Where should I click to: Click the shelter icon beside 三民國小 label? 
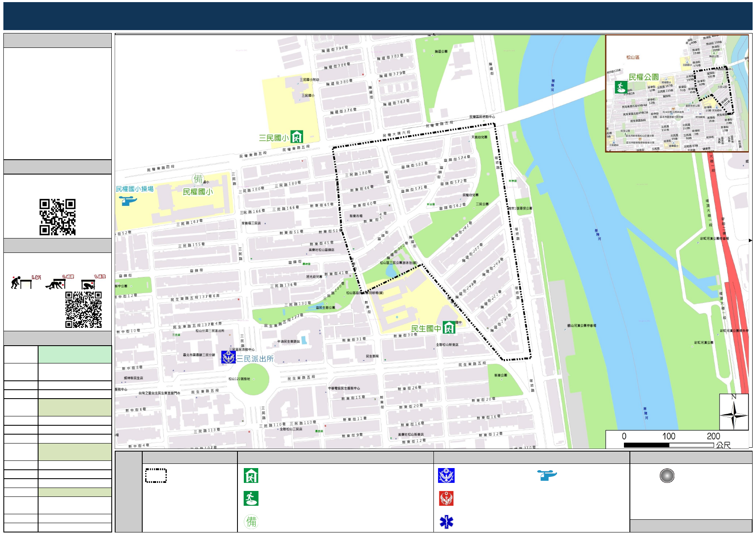click(x=297, y=136)
